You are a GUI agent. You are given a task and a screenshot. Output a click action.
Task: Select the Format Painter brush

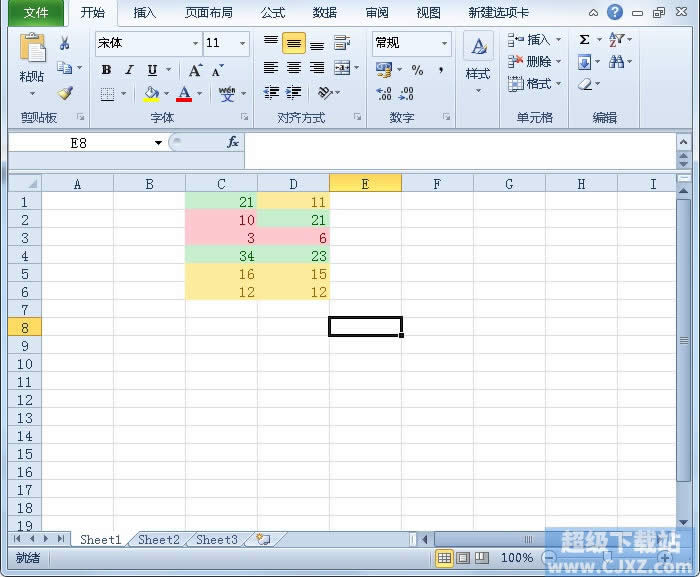65,93
